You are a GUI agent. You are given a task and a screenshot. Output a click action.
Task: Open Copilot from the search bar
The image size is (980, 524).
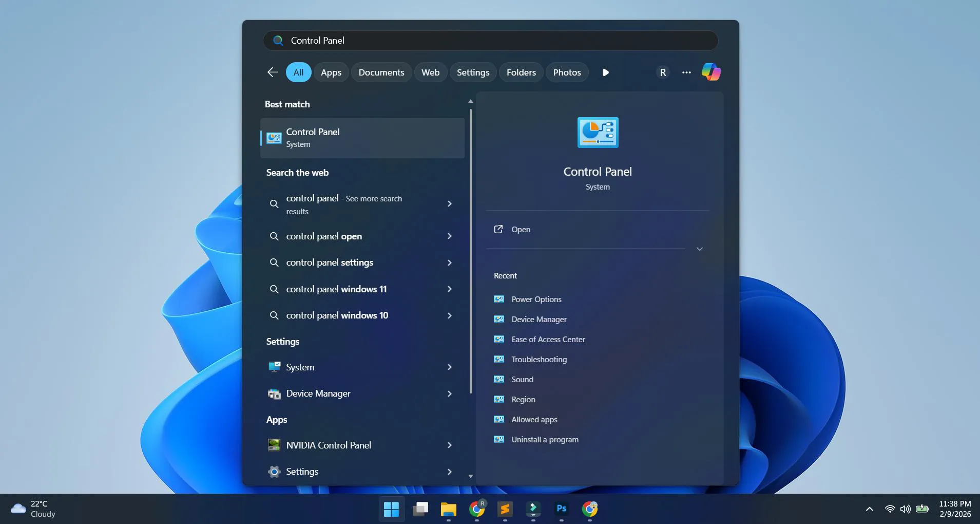711,72
